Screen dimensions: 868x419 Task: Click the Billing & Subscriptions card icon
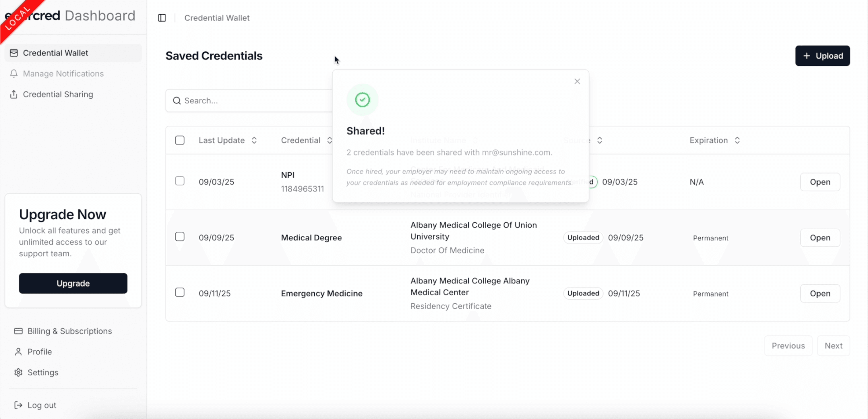point(18,331)
